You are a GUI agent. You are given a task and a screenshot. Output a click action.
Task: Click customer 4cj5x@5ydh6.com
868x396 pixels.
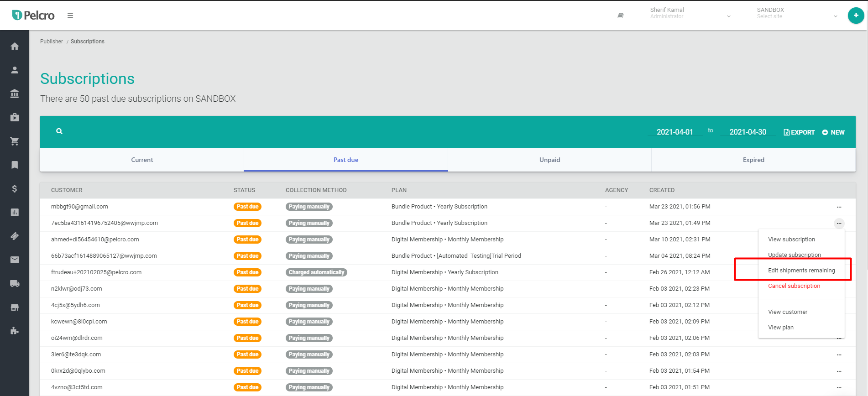tap(75, 305)
